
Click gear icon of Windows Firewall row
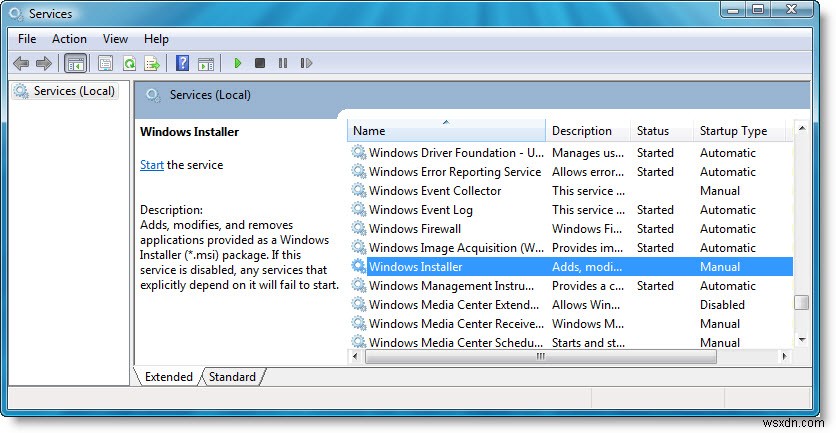pos(359,229)
